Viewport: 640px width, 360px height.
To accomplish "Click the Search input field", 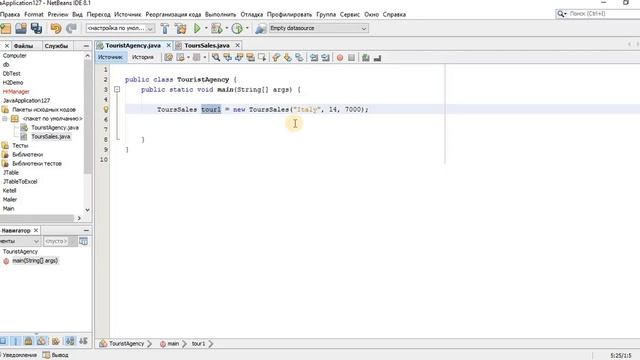I will pos(604,14).
